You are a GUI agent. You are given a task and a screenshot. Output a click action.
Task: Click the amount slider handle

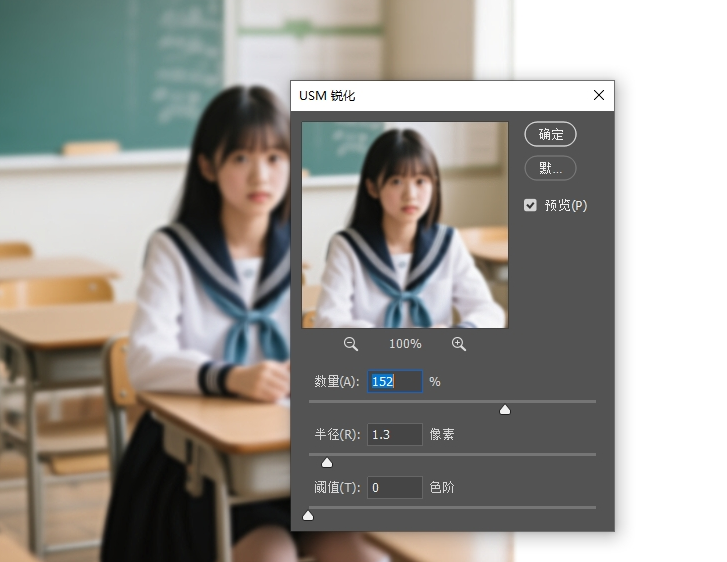[x=505, y=409]
